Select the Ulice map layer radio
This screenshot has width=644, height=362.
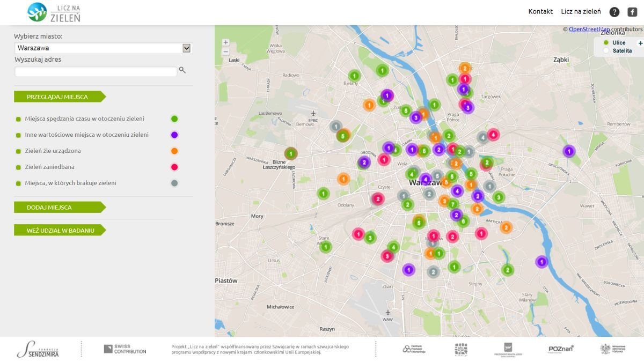point(606,43)
